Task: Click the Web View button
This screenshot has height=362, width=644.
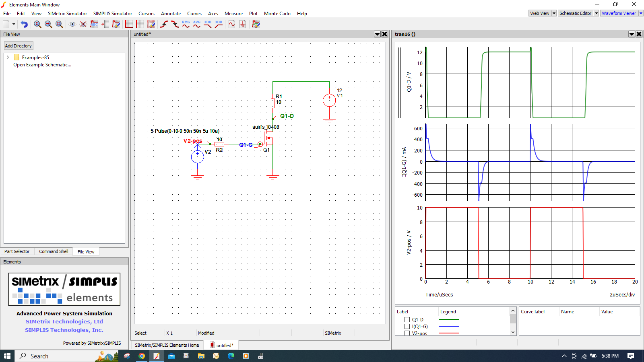Action: [540, 13]
